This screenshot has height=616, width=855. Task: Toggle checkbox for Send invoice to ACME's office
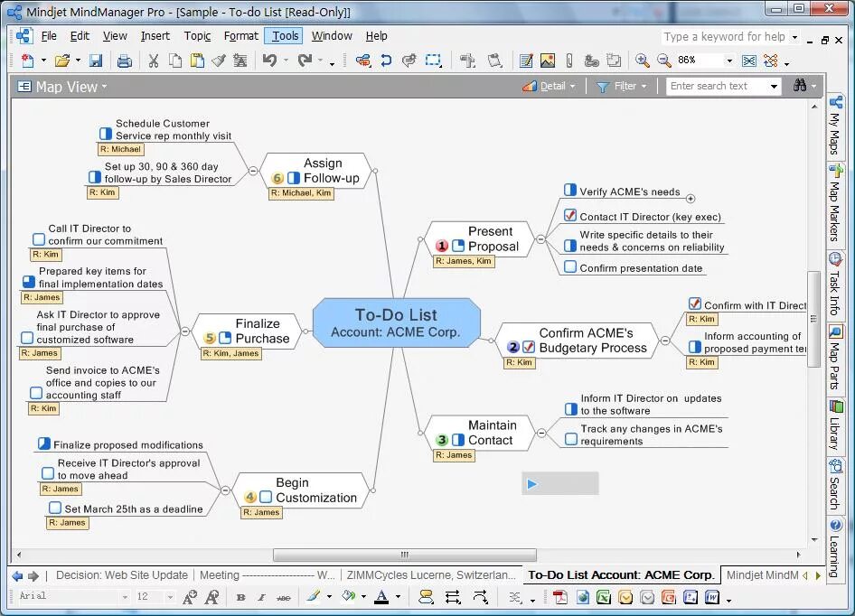click(x=36, y=393)
